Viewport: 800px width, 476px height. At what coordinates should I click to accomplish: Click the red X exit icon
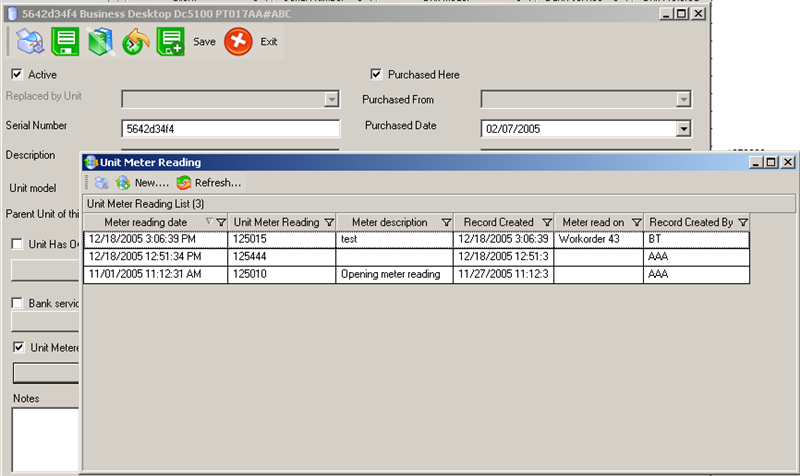[238, 42]
